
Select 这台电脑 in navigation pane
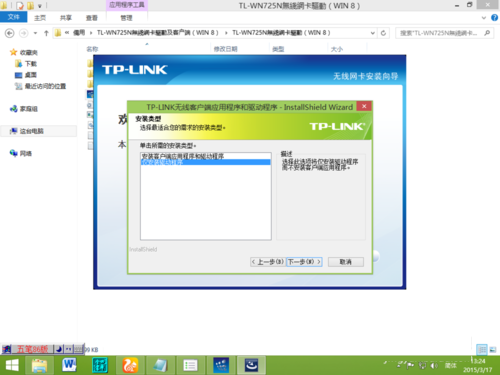pyautogui.click(x=32, y=131)
